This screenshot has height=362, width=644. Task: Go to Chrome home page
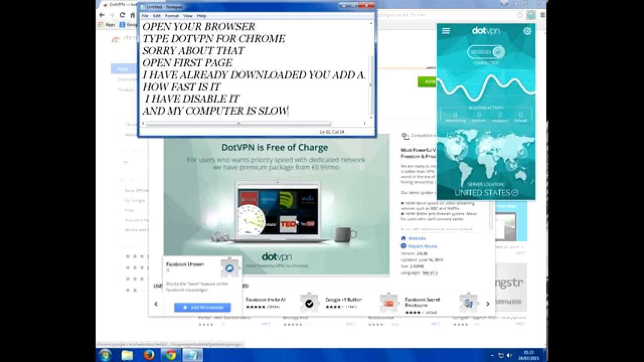[132, 15]
